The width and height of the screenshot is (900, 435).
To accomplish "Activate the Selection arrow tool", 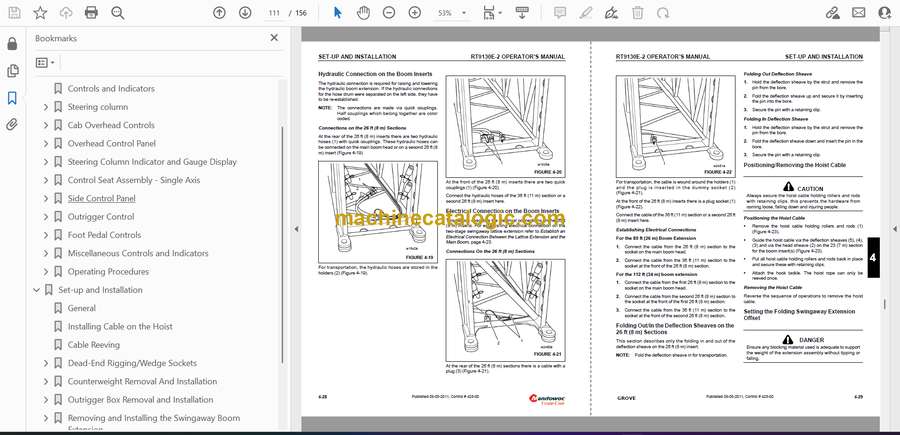I will pyautogui.click(x=338, y=13).
